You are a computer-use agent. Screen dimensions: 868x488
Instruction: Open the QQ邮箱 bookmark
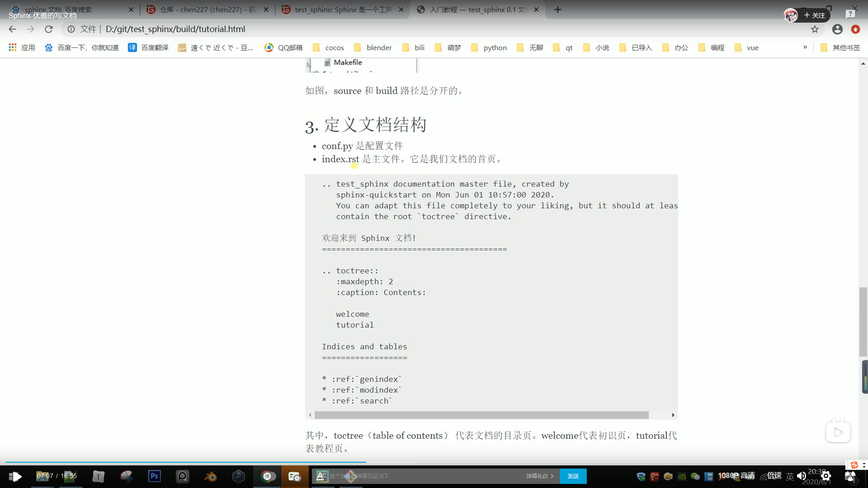(x=283, y=47)
